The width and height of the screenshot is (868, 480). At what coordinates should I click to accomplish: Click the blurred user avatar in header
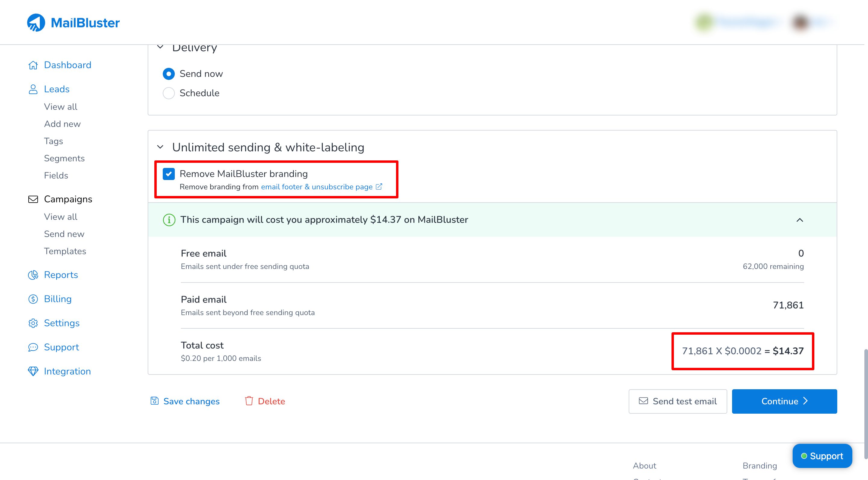tap(800, 23)
